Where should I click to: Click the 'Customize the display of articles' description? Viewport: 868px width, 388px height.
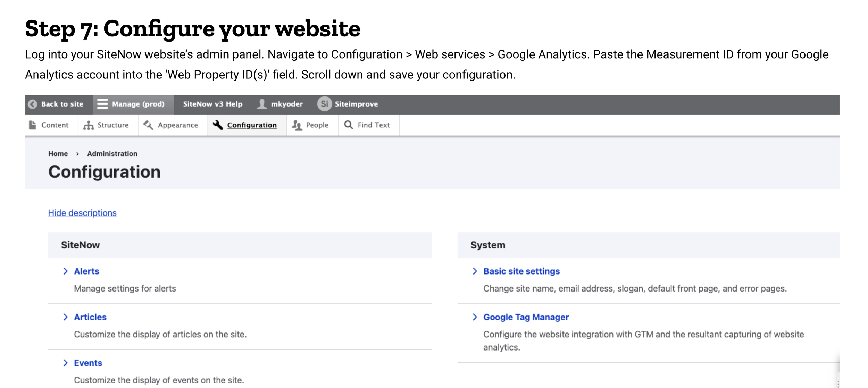160,334
